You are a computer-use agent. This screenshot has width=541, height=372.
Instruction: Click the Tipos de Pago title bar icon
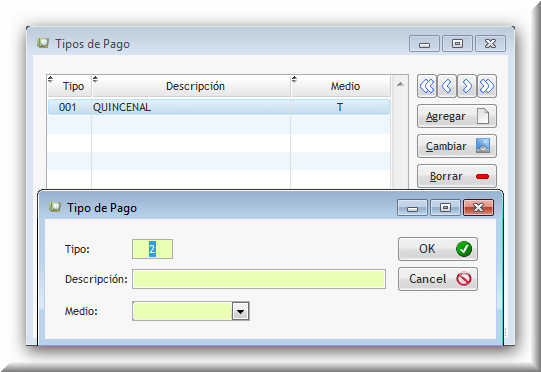point(43,43)
